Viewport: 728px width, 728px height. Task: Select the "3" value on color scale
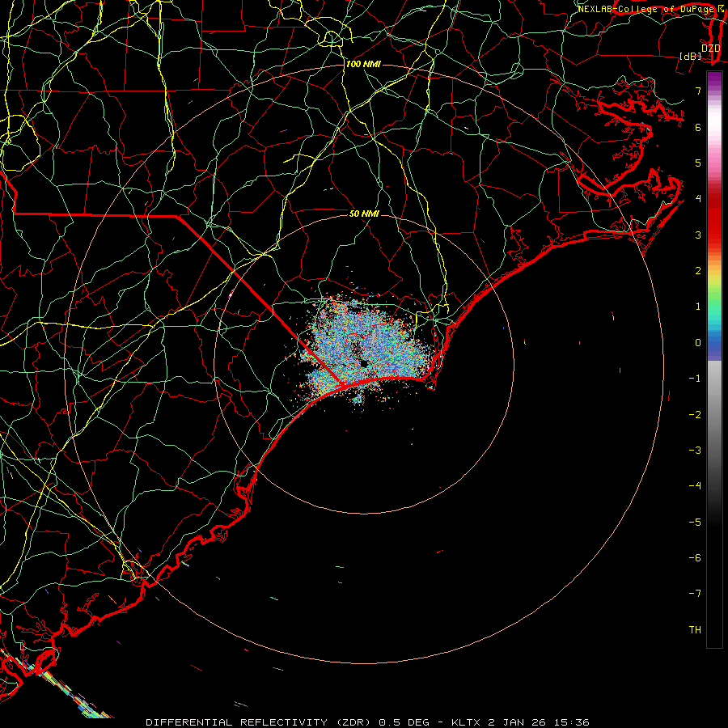click(698, 235)
